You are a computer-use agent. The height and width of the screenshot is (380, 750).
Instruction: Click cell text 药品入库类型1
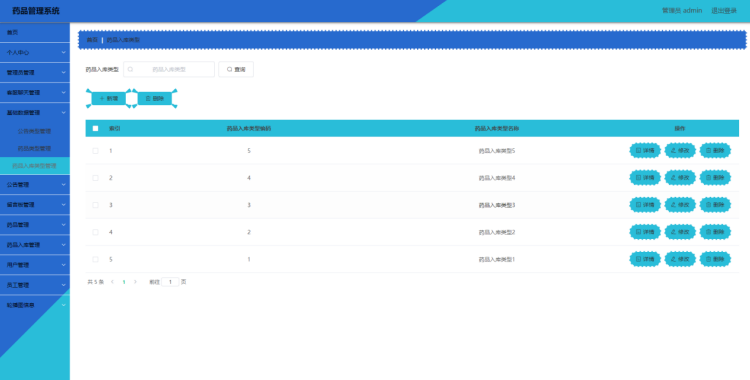497,259
